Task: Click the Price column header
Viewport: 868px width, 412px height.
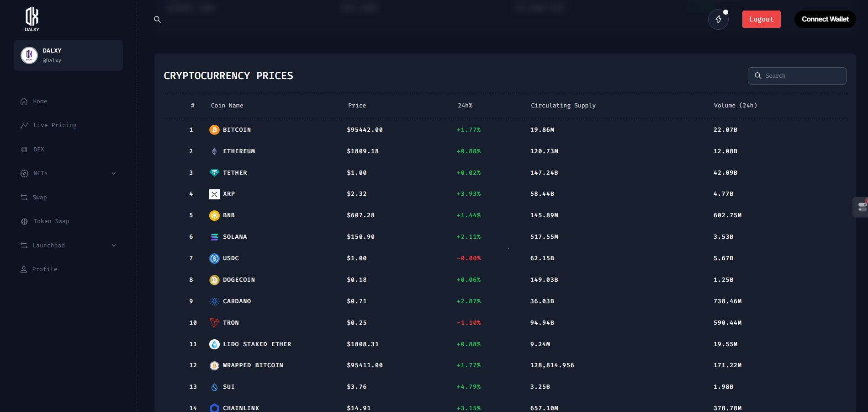Action: coord(357,106)
